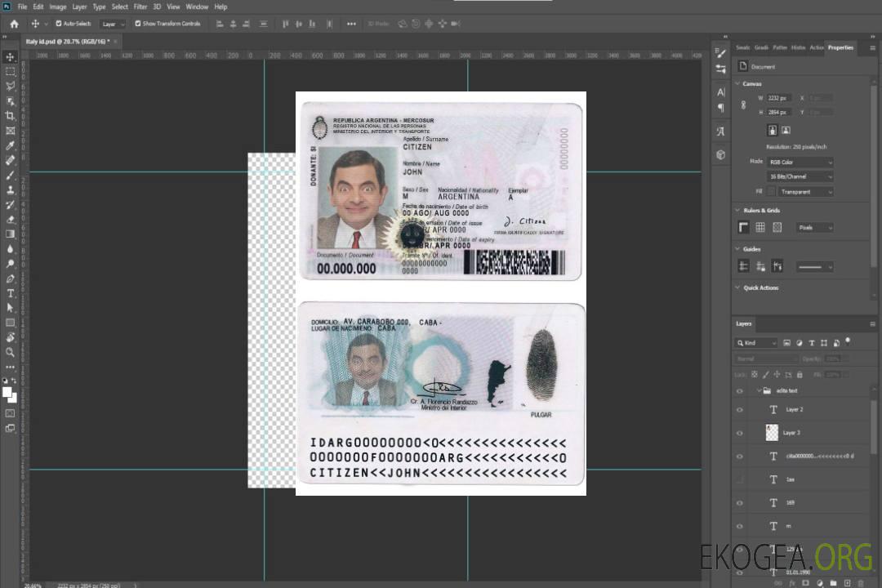The width and height of the screenshot is (882, 588).
Task: Select the Lasso tool
Action: pyautogui.click(x=10, y=86)
